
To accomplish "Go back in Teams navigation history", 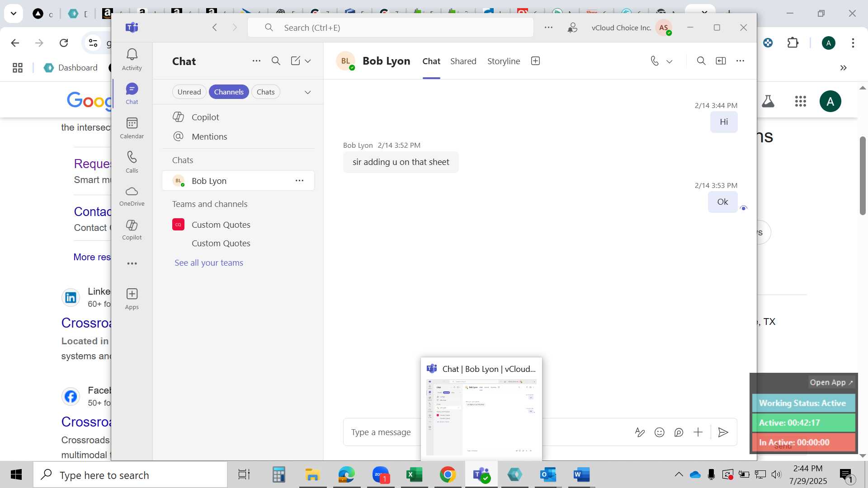I will pos(215,28).
